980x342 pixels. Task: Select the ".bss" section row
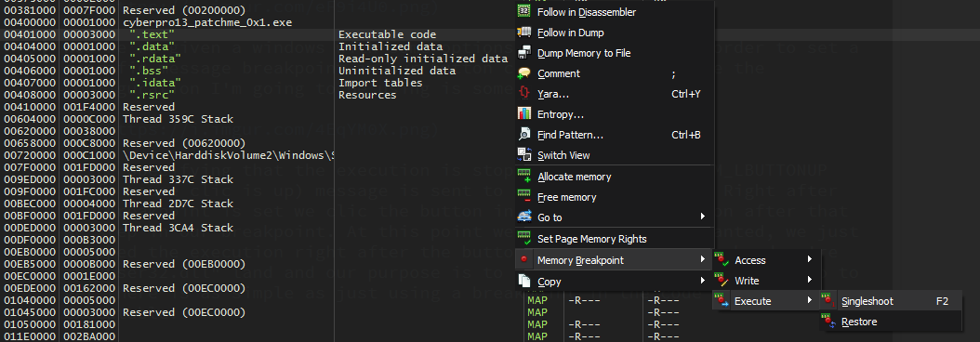tap(149, 71)
